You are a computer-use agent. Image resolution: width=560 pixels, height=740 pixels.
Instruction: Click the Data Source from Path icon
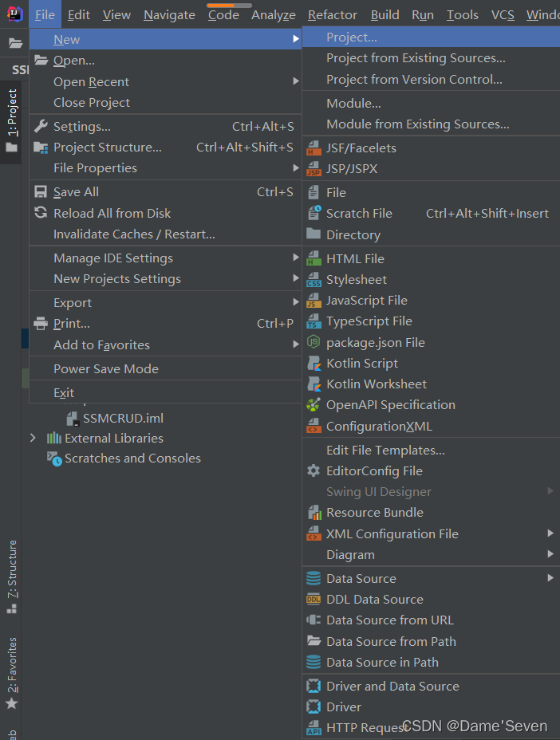point(314,641)
